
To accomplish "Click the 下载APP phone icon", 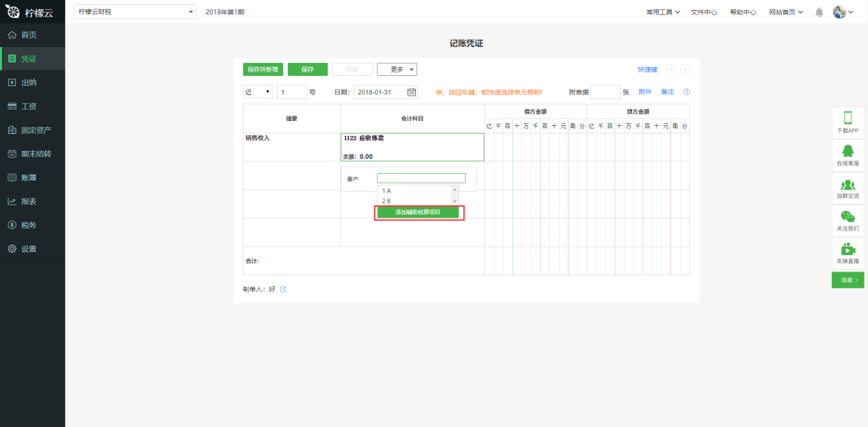I will coord(847,118).
